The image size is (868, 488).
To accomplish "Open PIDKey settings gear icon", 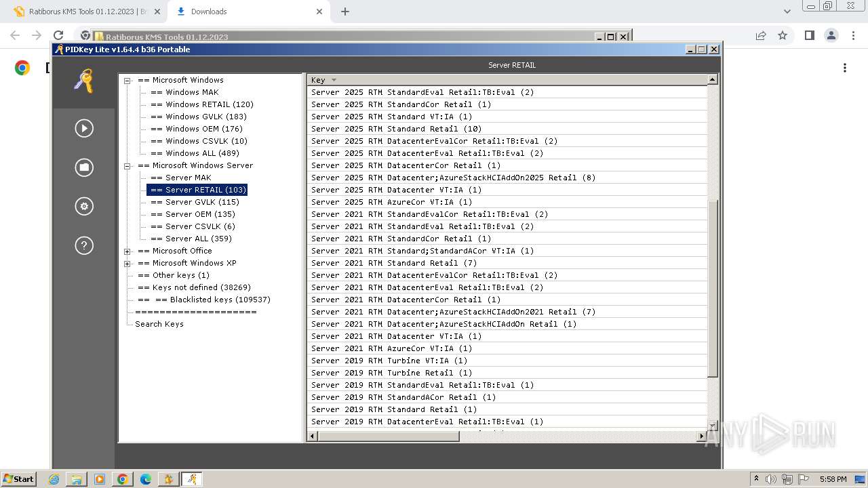I will (84, 206).
